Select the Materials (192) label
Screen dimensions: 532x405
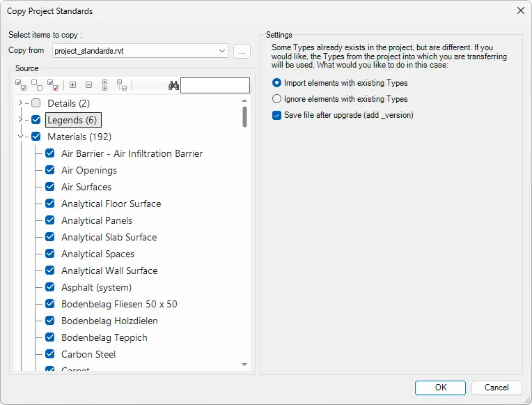(79, 137)
